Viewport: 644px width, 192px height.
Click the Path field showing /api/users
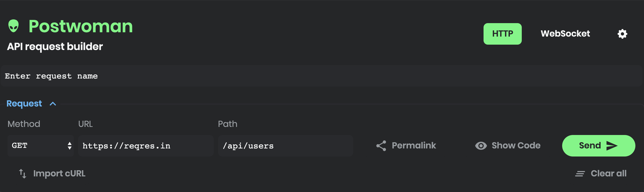point(285,145)
